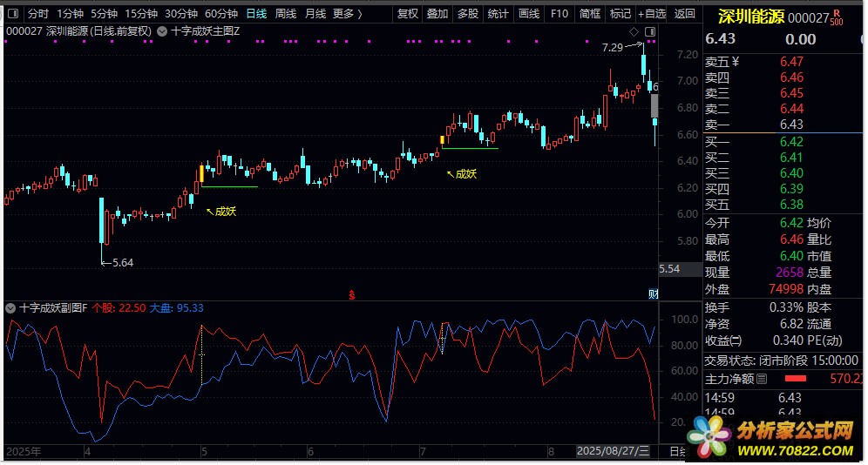
Task: Click the 5.64 low price annotation
Action: [x=123, y=263]
